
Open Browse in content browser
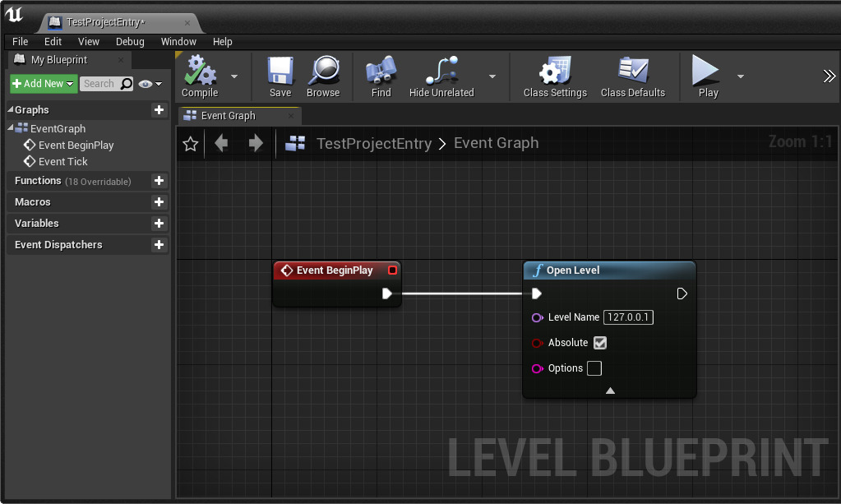(323, 72)
